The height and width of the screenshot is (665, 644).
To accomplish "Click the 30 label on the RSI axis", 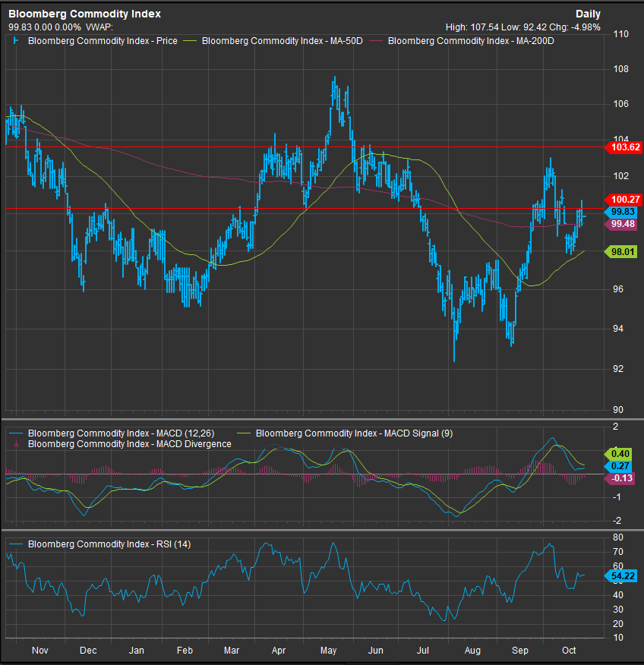I will (618, 610).
